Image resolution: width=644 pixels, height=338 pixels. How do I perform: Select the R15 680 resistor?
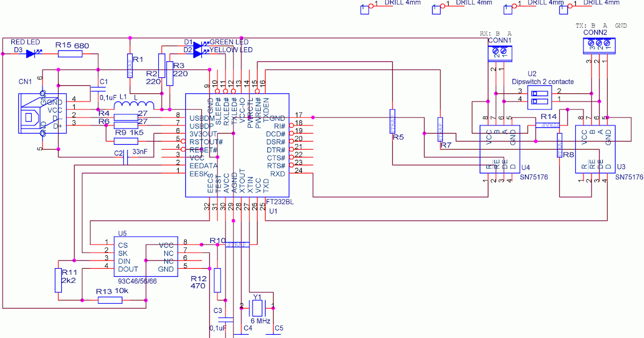[69, 53]
